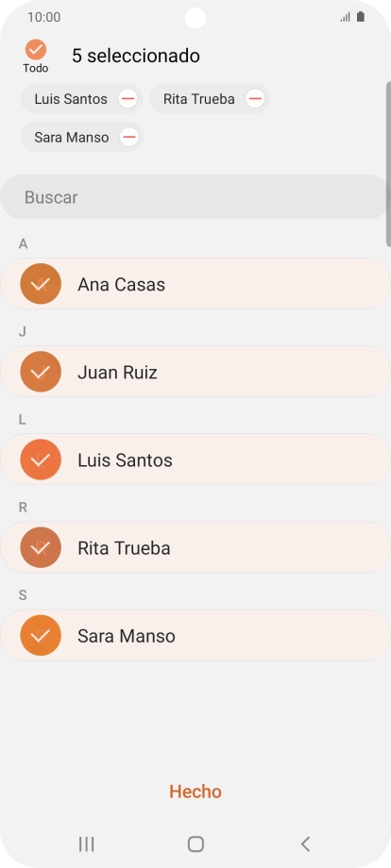Tap the battery status icon
The height and width of the screenshot is (868, 391).
361,17
